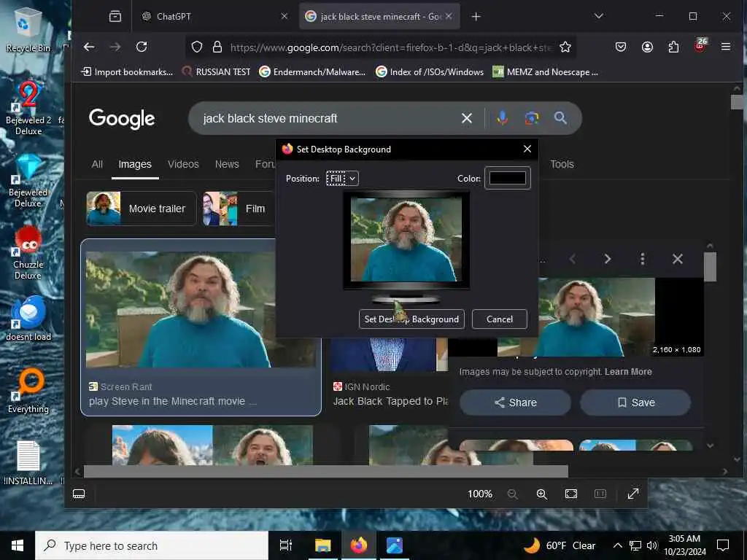The height and width of the screenshot is (560, 747).
Task: Open Firefox tracking protection shield icon
Action: 197,47
